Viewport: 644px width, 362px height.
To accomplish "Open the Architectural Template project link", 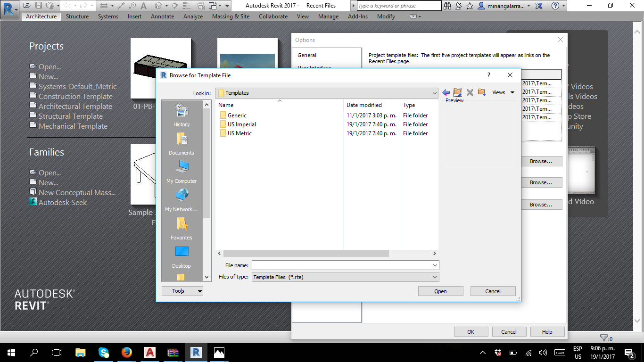I will click(x=75, y=106).
